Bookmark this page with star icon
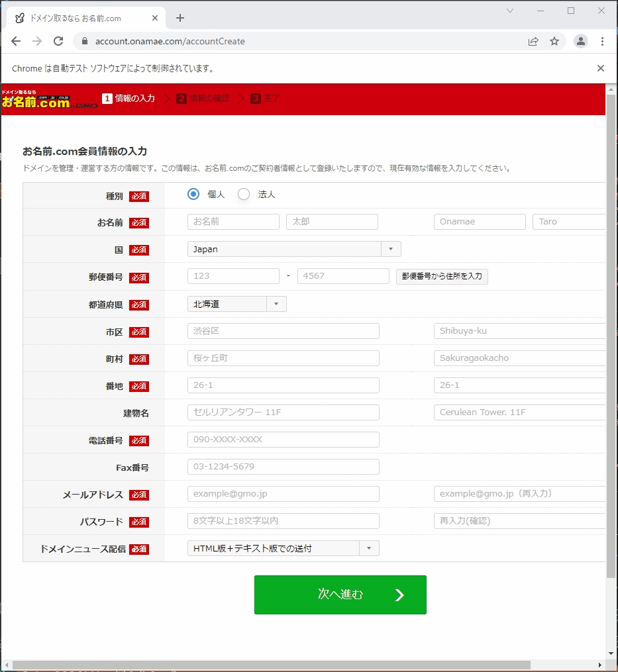 coord(554,41)
